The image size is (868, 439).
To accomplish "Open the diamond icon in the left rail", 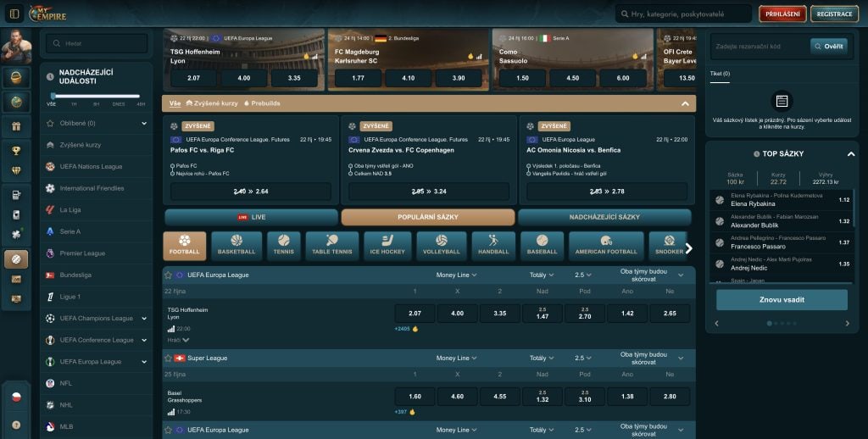I will coord(16,171).
